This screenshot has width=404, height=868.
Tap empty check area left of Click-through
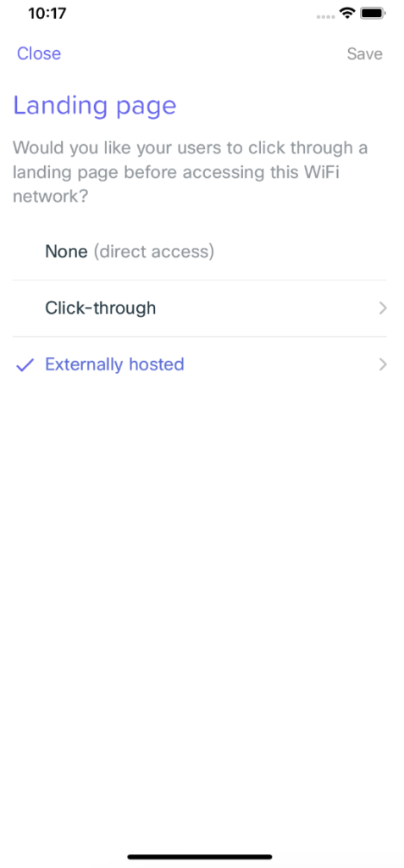coord(25,309)
